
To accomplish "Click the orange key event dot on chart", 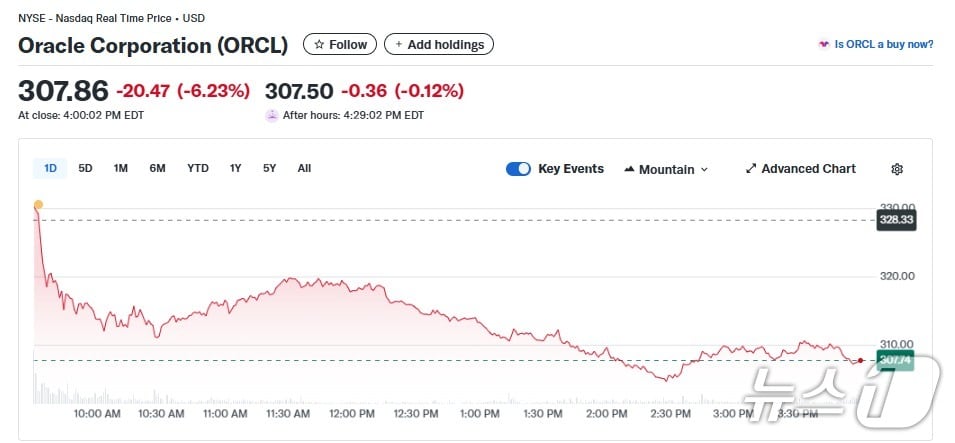I will click(38, 205).
